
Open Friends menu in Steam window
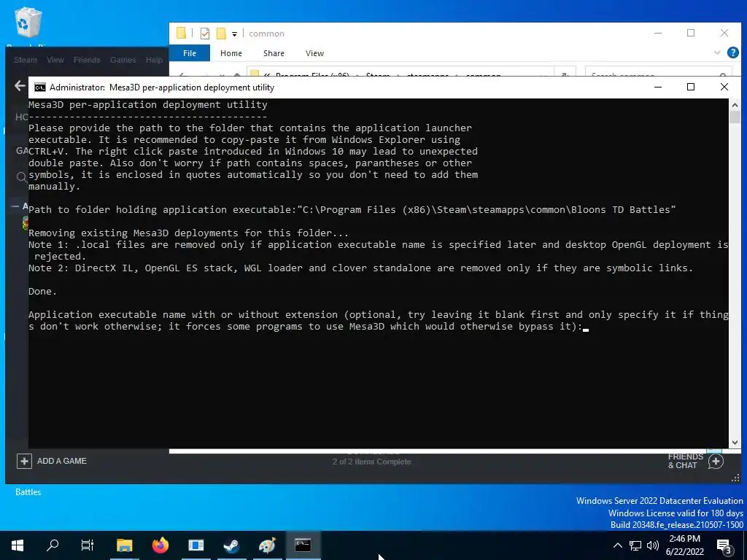87,60
